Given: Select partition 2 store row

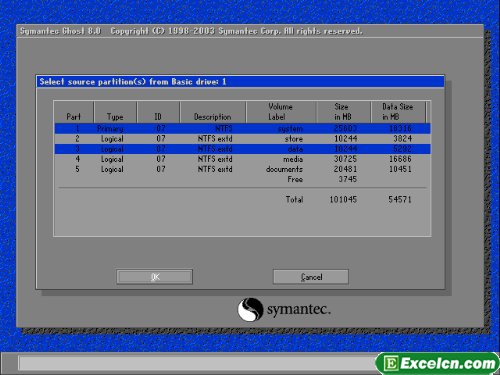Looking at the screenshot, I should (242, 139).
